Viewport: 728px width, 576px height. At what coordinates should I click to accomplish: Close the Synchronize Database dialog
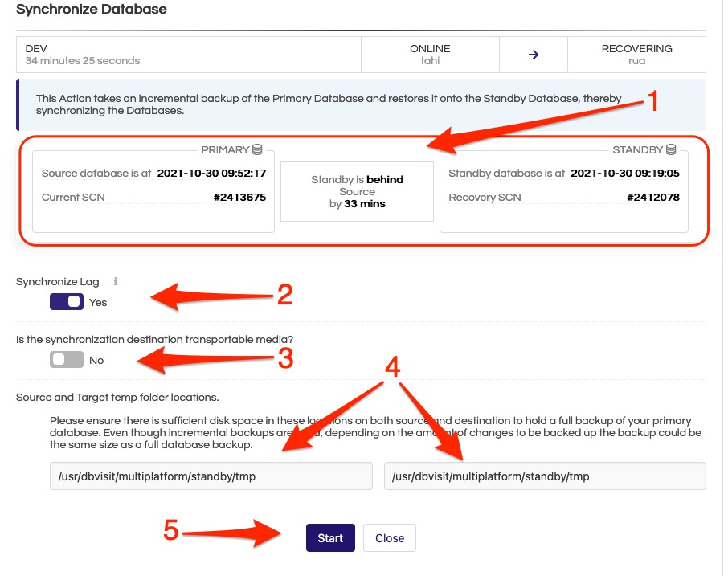pyautogui.click(x=389, y=538)
